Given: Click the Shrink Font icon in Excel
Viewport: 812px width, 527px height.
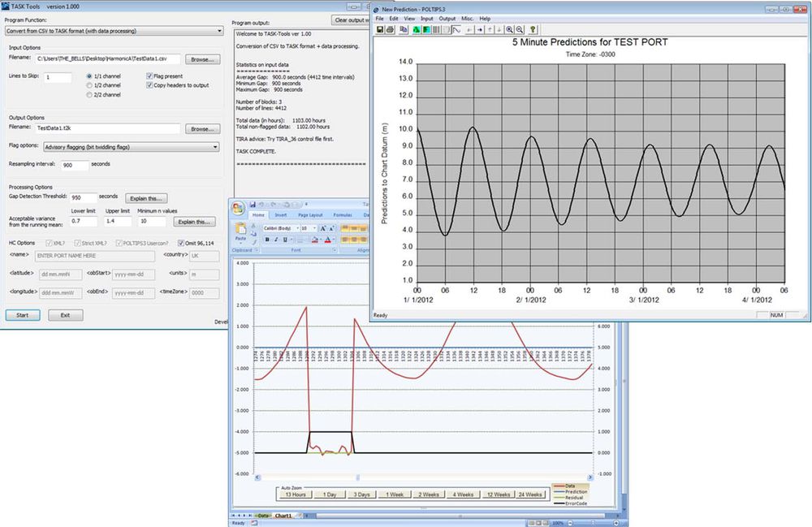Looking at the screenshot, I should click(x=332, y=228).
